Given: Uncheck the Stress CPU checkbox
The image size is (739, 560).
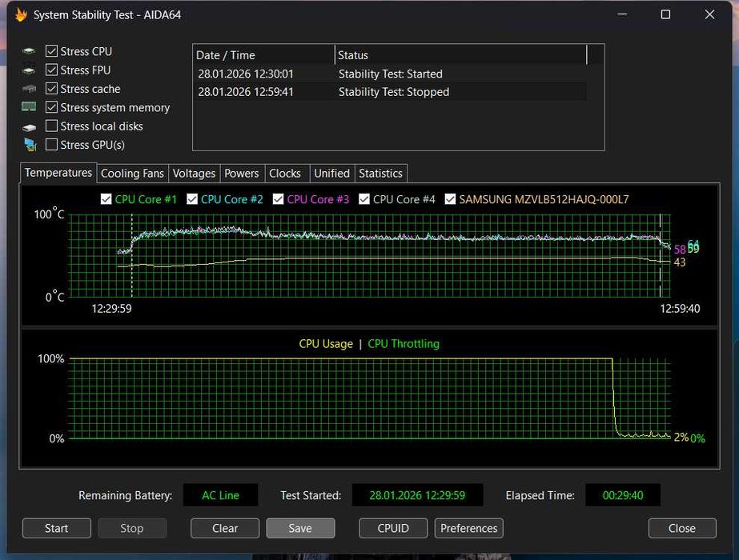Looking at the screenshot, I should 51,51.
